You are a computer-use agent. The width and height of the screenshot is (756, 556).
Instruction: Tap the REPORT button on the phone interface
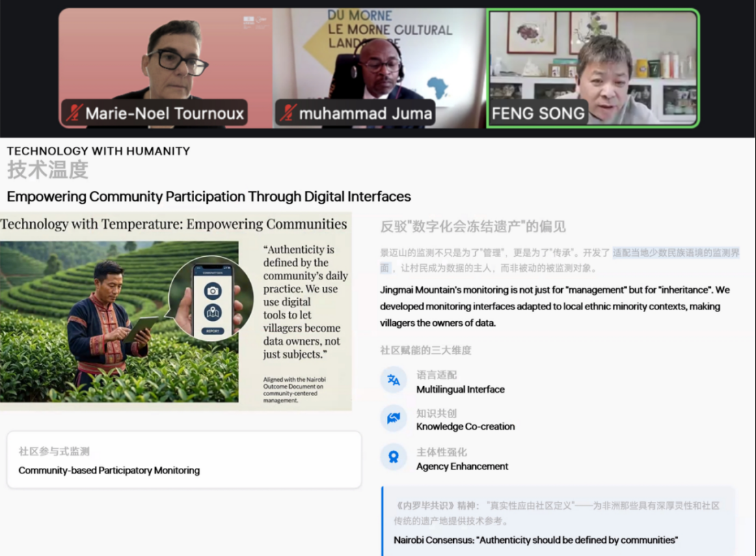click(213, 331)
